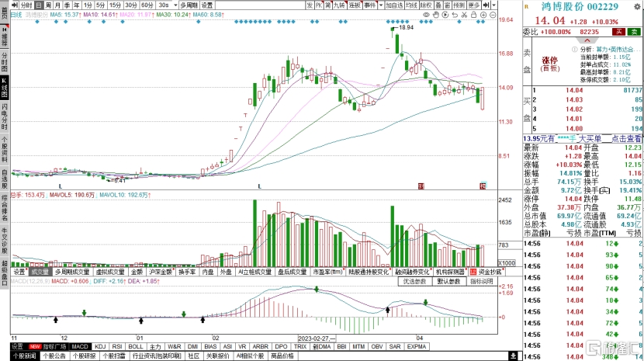Open the 指标广场 indicator plaza
Screen dimensions: 644x361
point(54,346)
